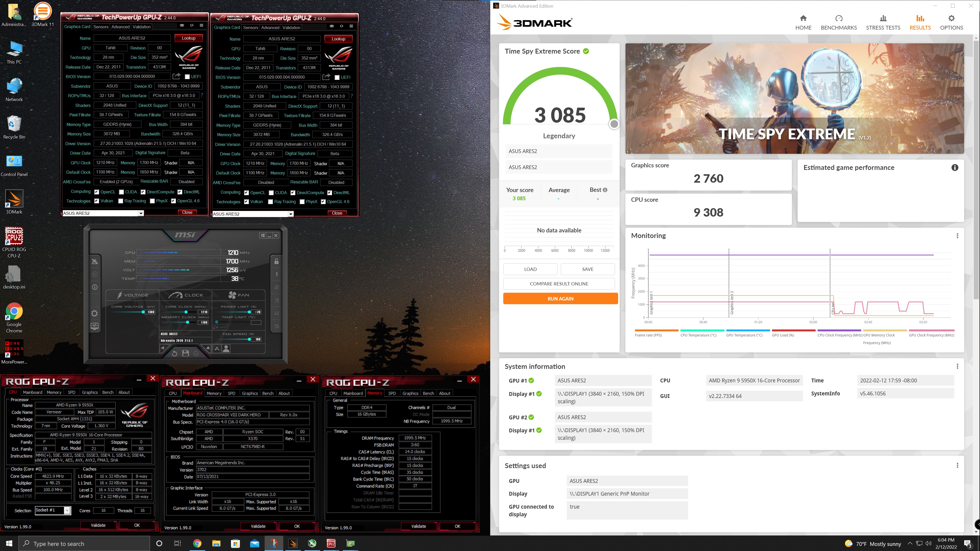Image resolution: width=980 pixels, height=551 pixels.
Task: Refresh right GPU-Z with the refresh icon
Action: [x=341, y=26]
